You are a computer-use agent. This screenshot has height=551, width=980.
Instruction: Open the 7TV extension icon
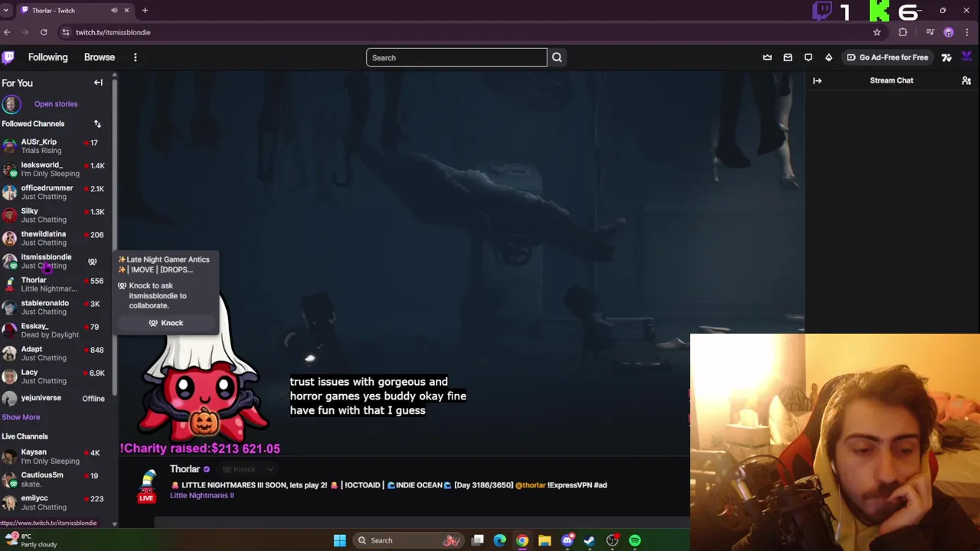click(946, 57)
